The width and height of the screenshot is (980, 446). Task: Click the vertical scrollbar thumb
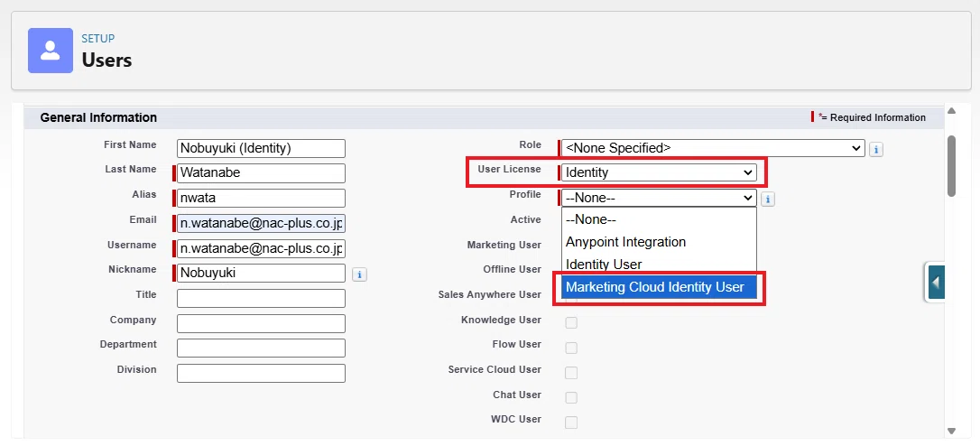pyautogui.click(x=951, y=166)
